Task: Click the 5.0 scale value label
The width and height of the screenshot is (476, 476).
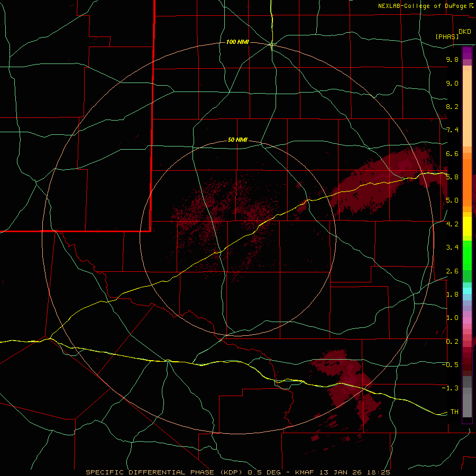Action: pyautogui.click(x=452, y=200)
